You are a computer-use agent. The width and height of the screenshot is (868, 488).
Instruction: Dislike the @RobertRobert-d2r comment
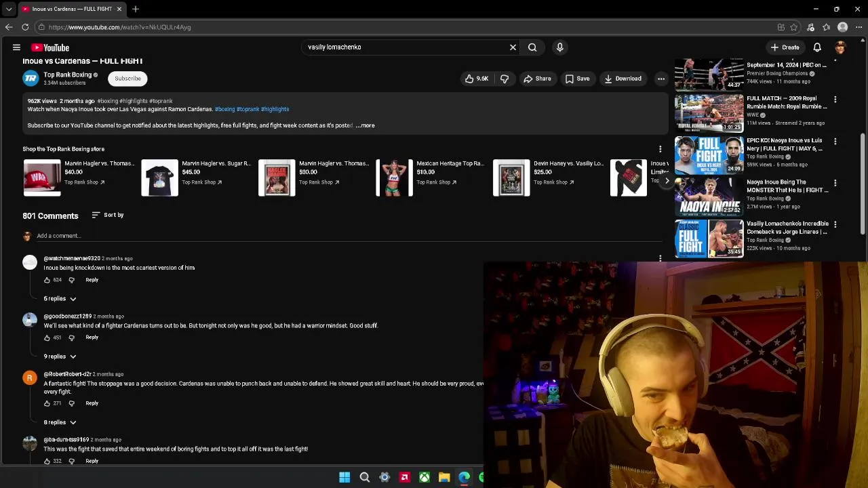(x=71, y=403)
